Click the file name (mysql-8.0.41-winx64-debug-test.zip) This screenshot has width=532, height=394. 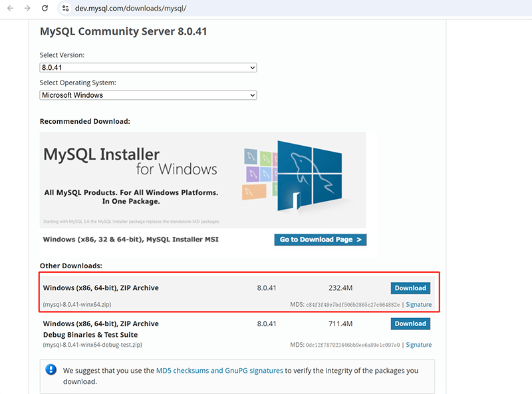[x=92, y=345]
